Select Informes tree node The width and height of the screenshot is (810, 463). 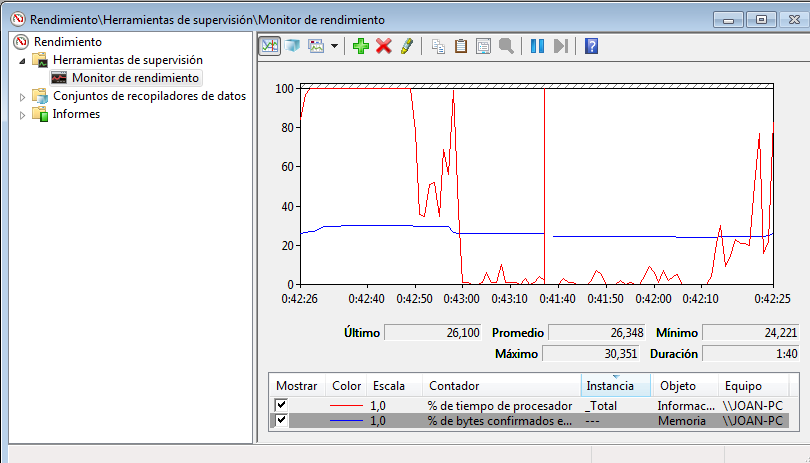(76, 114)
